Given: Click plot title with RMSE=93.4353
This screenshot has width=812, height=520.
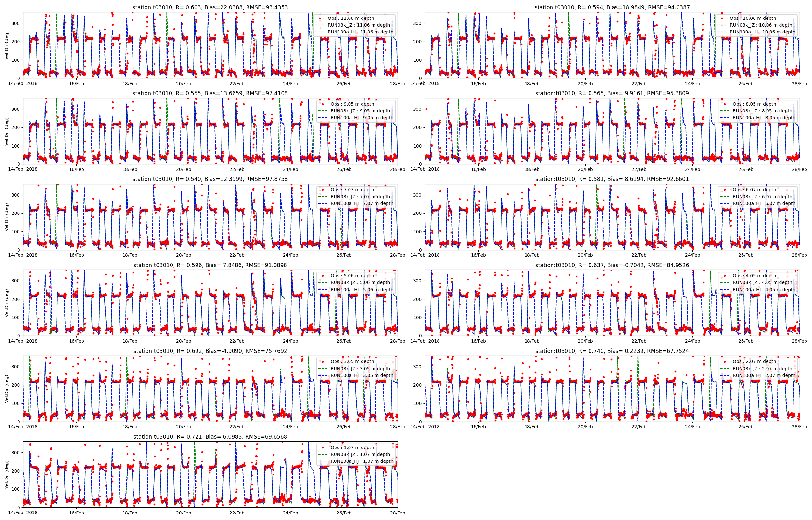Looking at the screenshot, I should [210, 7].
